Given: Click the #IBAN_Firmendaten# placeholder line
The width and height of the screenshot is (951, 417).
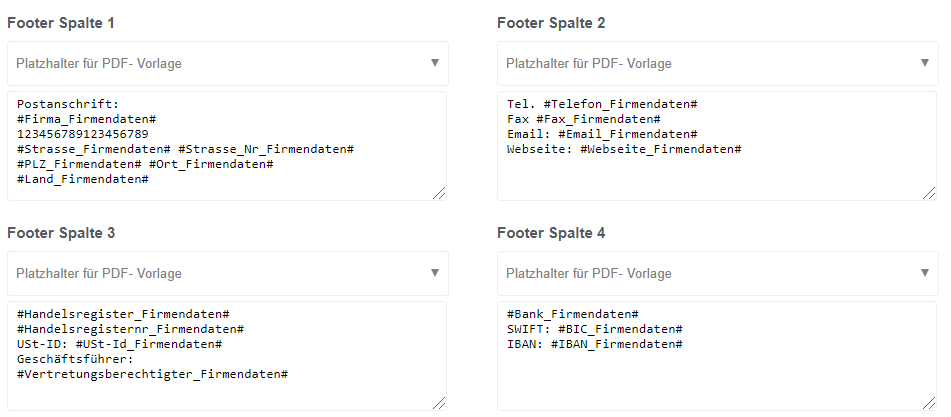Looking at the screenshot, I should [595, 344].
